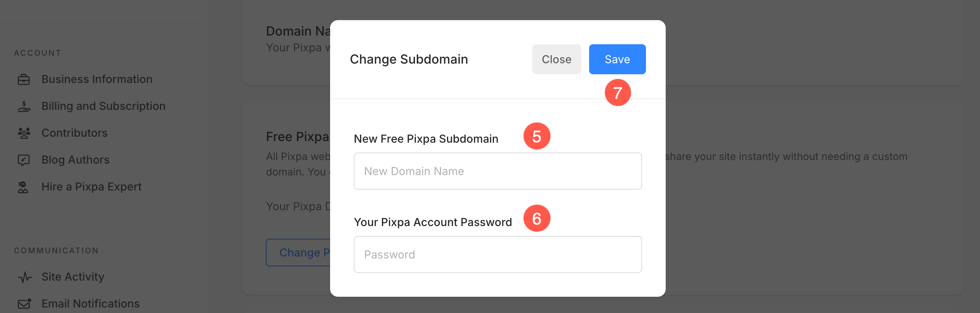Click the Blog Authors icon
Screen dimensions: 980x313
point(24,160)
